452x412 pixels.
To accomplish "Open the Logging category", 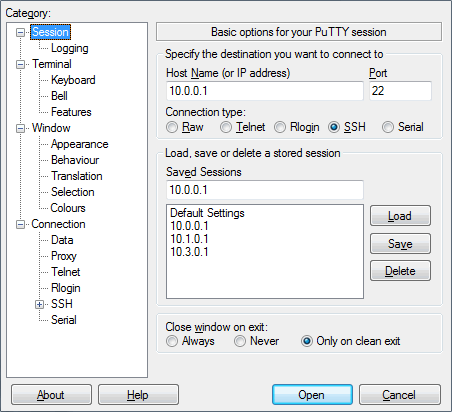I will [x=69, y=48].
